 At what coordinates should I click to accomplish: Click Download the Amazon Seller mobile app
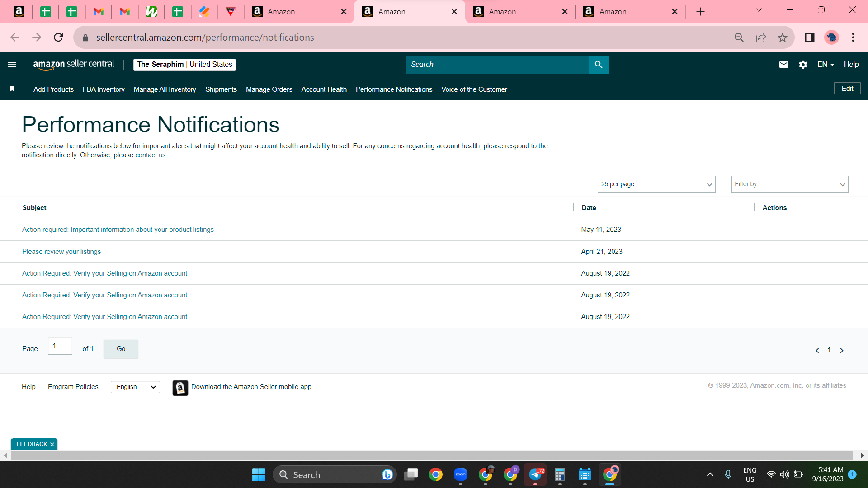pos(251,387)
